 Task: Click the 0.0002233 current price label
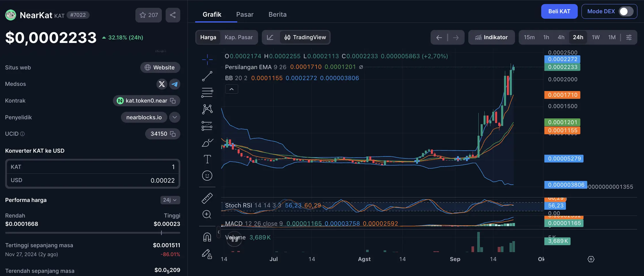click(x=562, y=67)
